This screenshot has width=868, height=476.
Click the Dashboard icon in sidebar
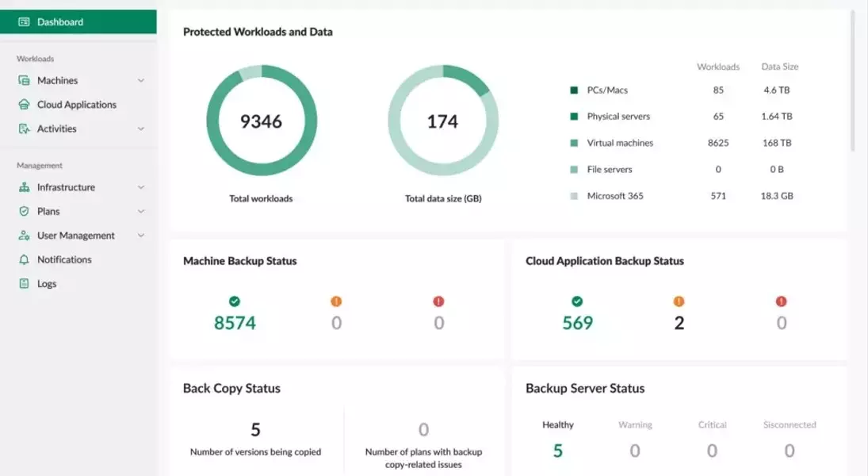pyautogui.click(x=24, y=22)
